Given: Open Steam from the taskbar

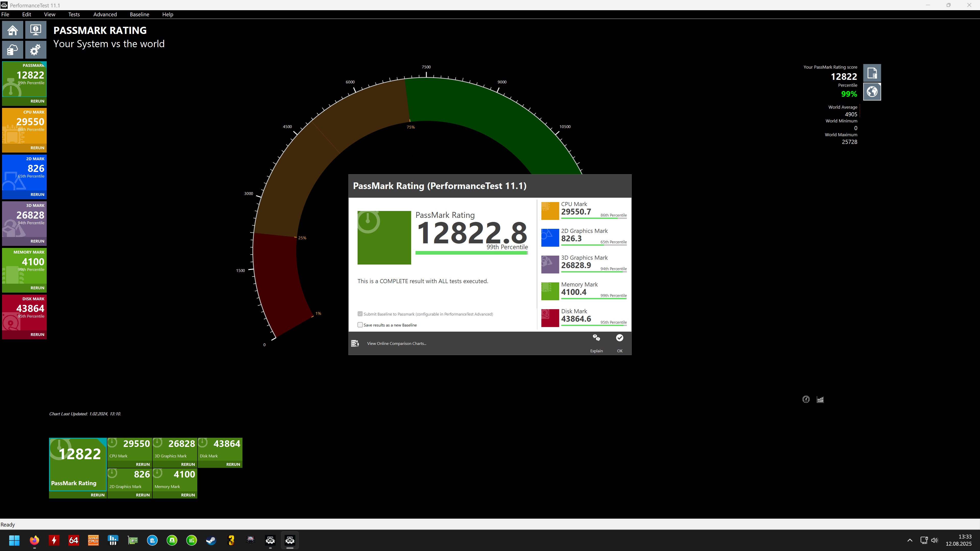Looking at the screenshot, I should pos(211,540).
